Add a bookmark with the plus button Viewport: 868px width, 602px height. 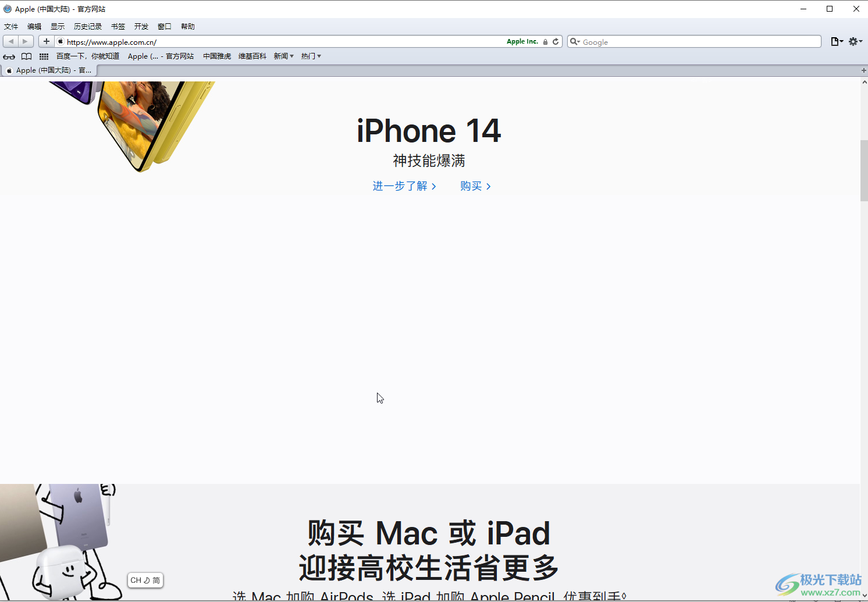47,41
